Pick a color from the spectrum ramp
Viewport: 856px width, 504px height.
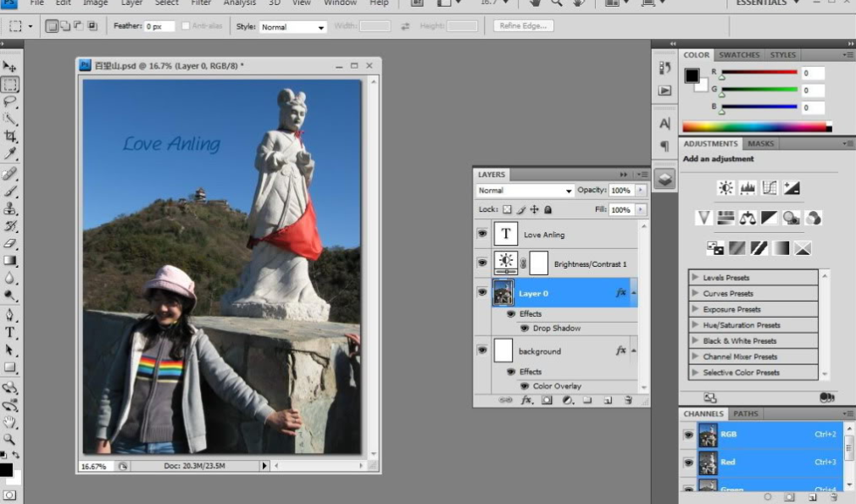pos(757,127)
